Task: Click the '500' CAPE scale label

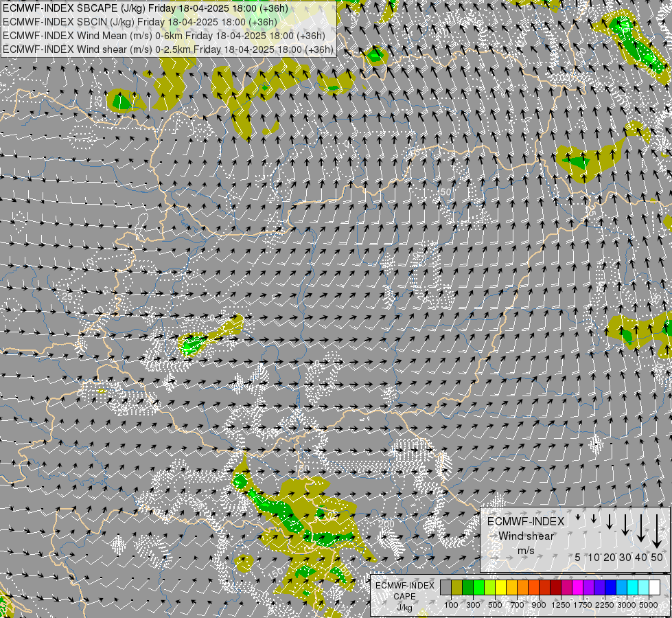Action: click(x=495, y=605)
